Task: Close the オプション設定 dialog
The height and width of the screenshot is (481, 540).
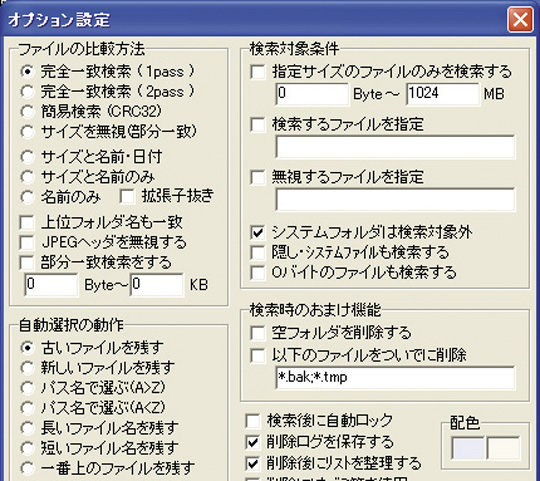Action: pos(520,20)
